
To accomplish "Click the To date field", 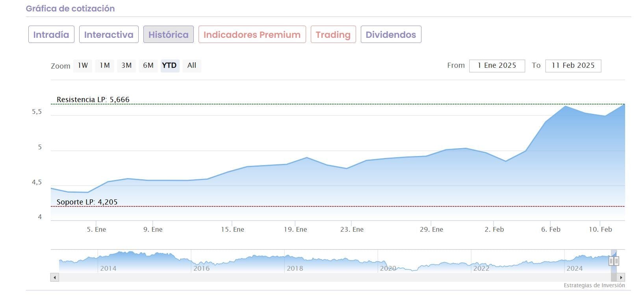I will 573,65.
